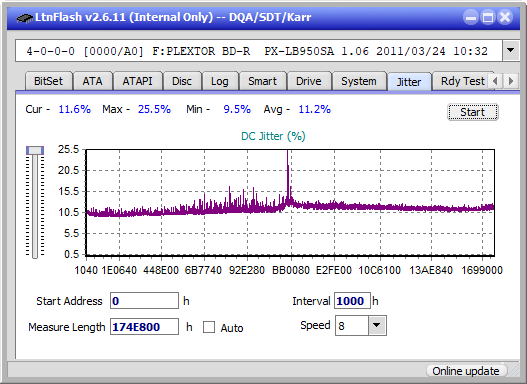Go to the Smart tab
Screen dimensions: 527x384
[x=262, y=81]
